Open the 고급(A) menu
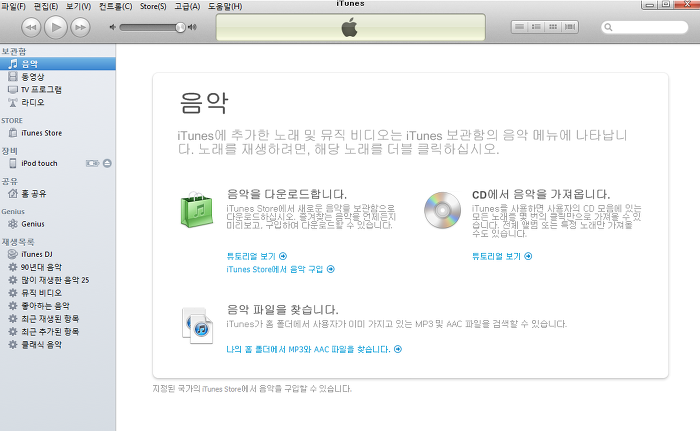This screenshot has height=431, width=700. tap(187, 6)
